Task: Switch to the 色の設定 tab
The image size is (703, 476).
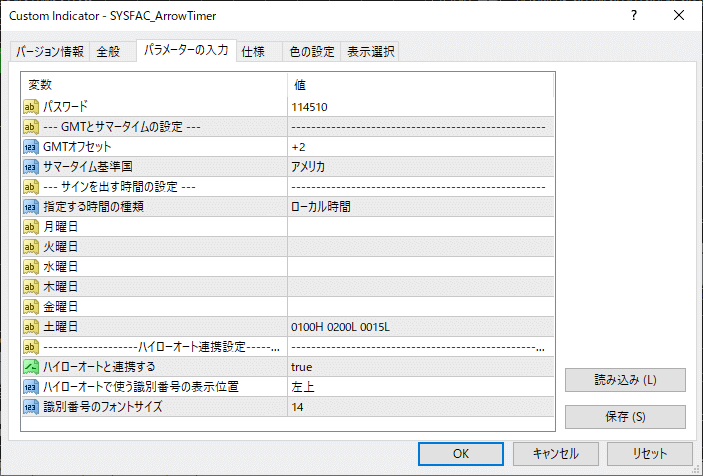Action: click(x=312, y=52)
